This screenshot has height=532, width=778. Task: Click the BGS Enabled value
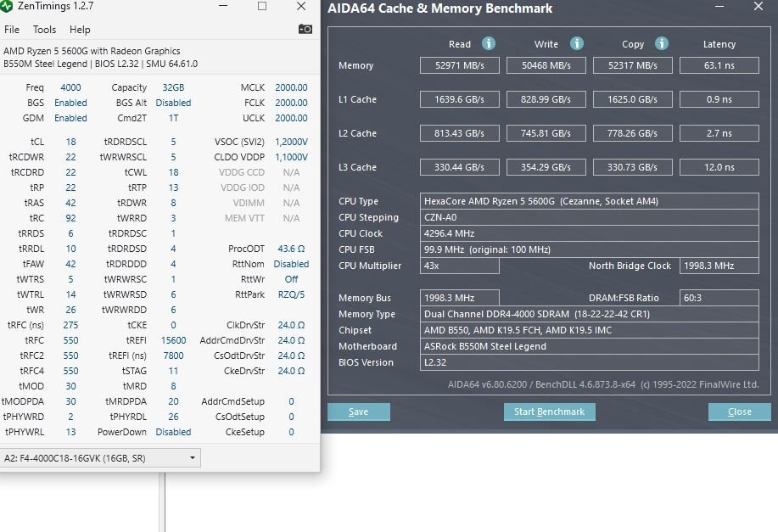click(70, 103)
